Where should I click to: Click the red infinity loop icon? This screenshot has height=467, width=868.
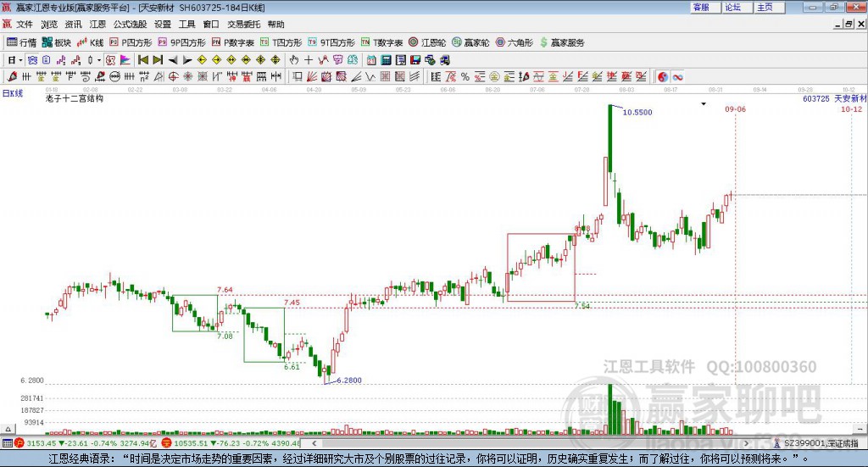click(678, 77)
